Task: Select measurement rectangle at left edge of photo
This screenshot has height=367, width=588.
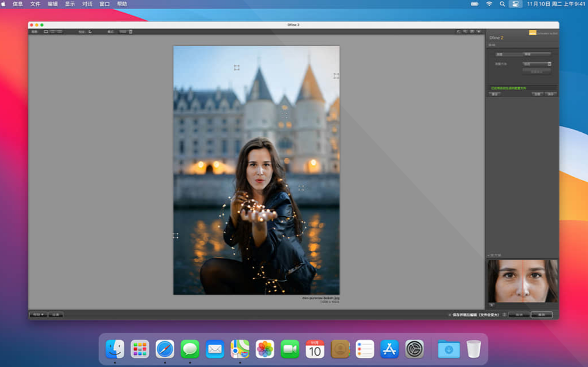Action: (175, 236)
